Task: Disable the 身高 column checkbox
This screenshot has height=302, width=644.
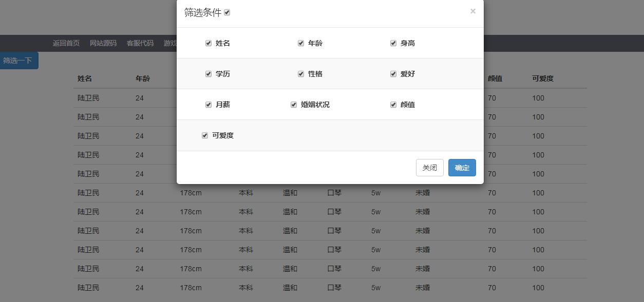Action: pos(393,43)
